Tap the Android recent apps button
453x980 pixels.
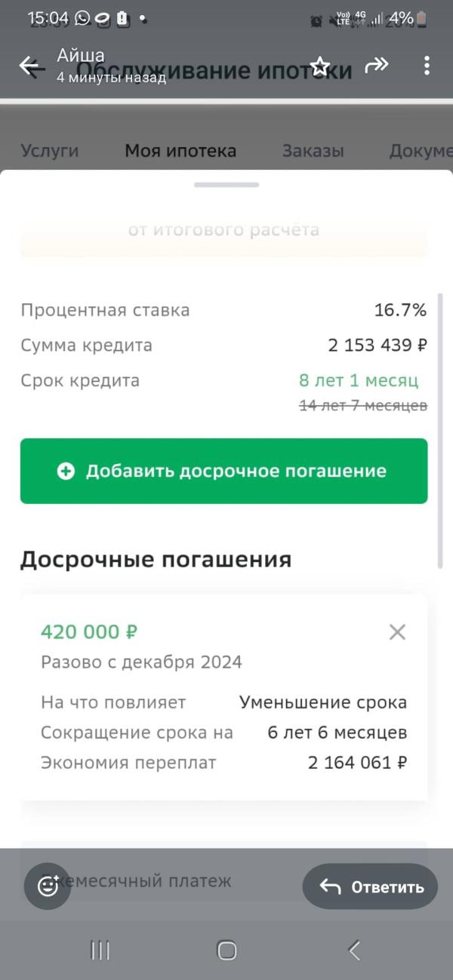(100, 951)
